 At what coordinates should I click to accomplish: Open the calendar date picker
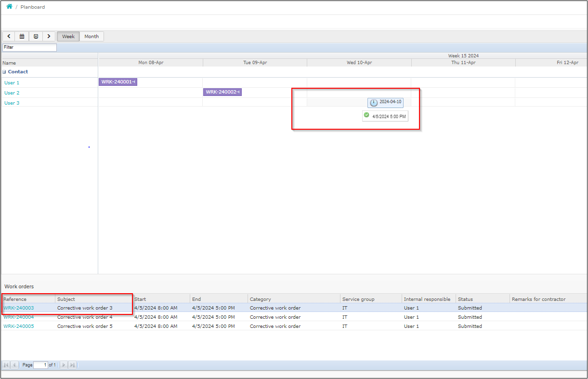(22, 36)
